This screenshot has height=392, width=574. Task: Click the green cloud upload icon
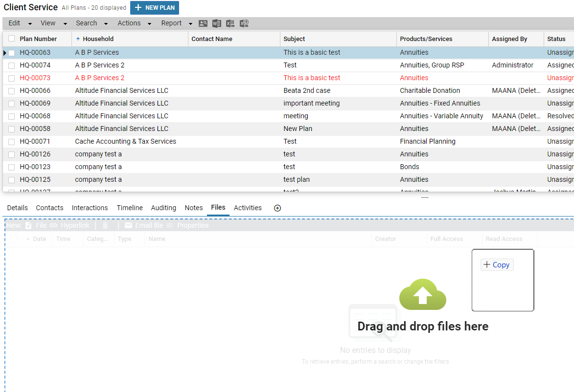pos(423,295)
